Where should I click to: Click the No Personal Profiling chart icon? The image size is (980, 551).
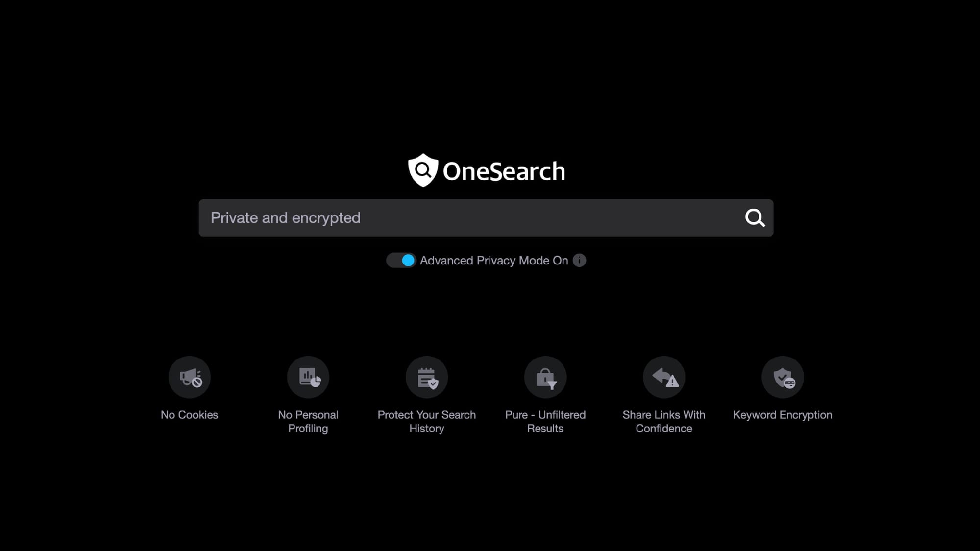[308, 377]
